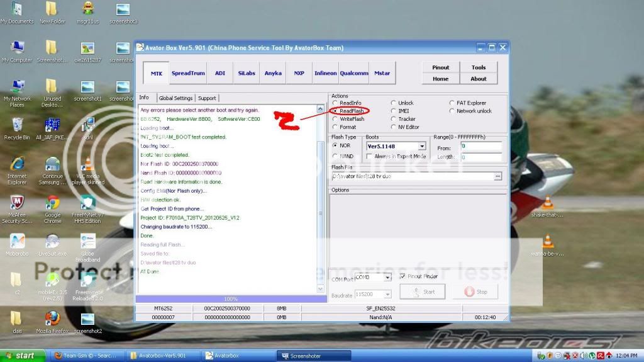Click the Start flashing button

422,291
